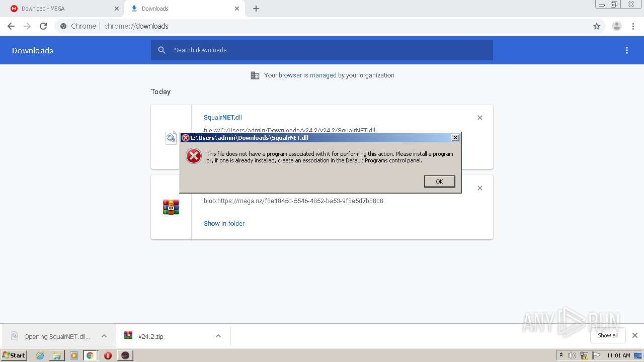
Task: Click the DLL file icon in list
Action: coord(171,137)
